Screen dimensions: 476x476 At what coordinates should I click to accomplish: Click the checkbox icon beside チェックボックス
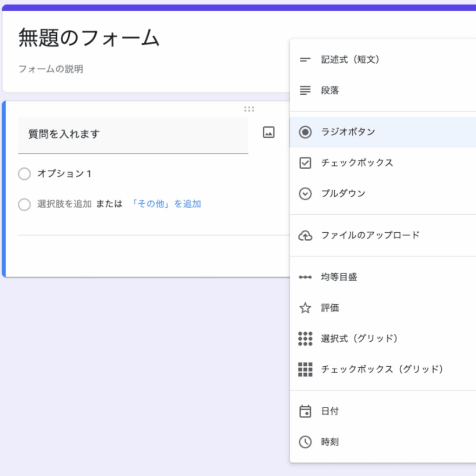305,163
